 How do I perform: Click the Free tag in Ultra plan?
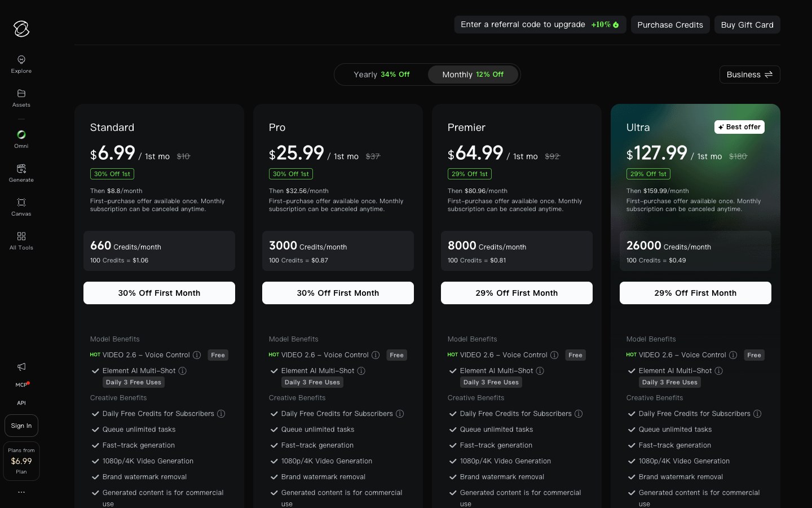[754, 355]
